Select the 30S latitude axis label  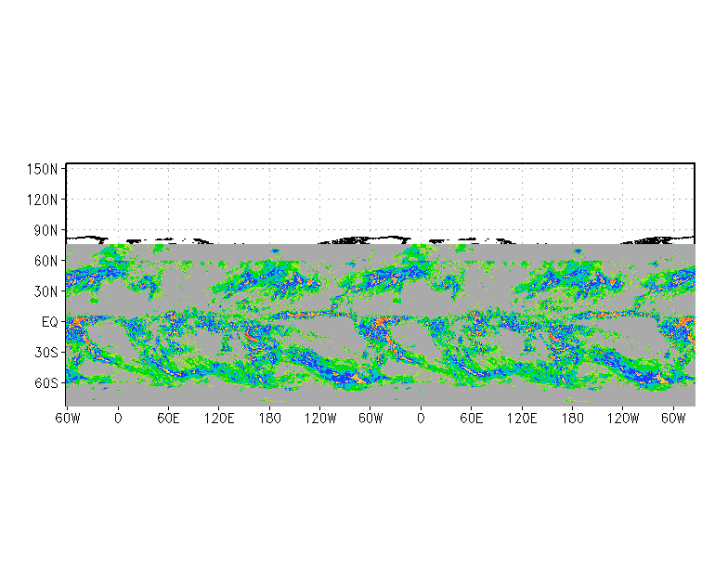pyautogui.click(x=45, y=353)
